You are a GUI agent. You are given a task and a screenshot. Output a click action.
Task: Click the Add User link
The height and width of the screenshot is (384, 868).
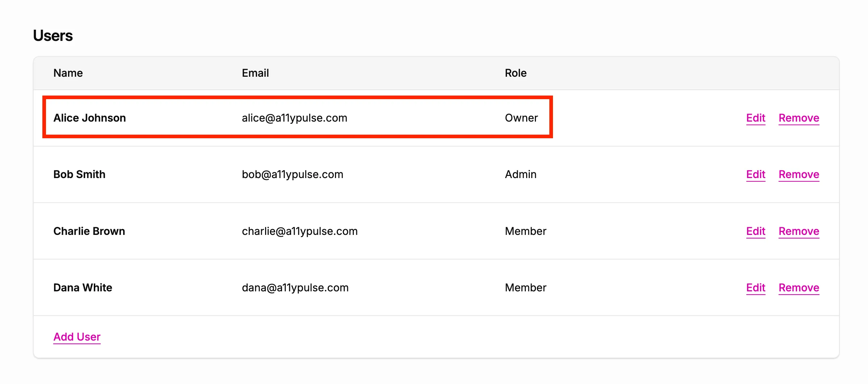coord(77,337)
